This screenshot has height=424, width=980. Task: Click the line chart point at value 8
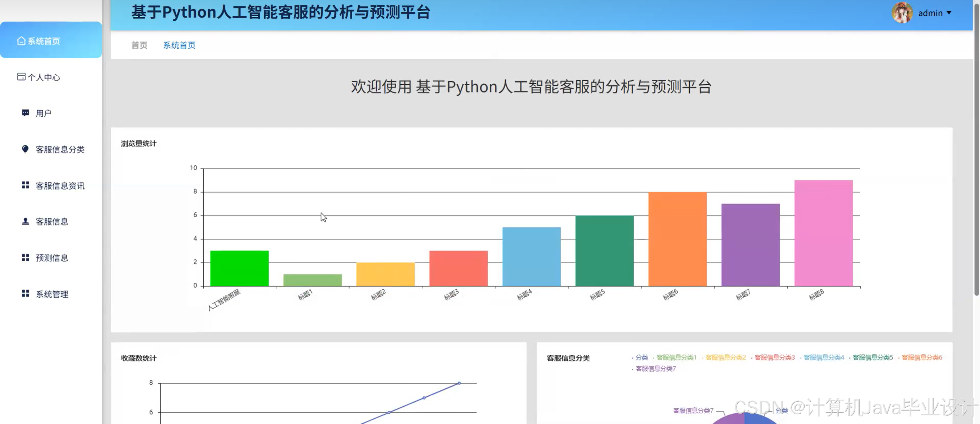point(459,383)
